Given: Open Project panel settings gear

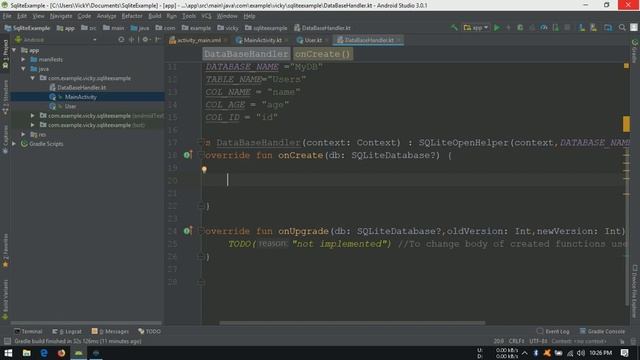Looking at the screenshot, I should [x=145, y=40].
